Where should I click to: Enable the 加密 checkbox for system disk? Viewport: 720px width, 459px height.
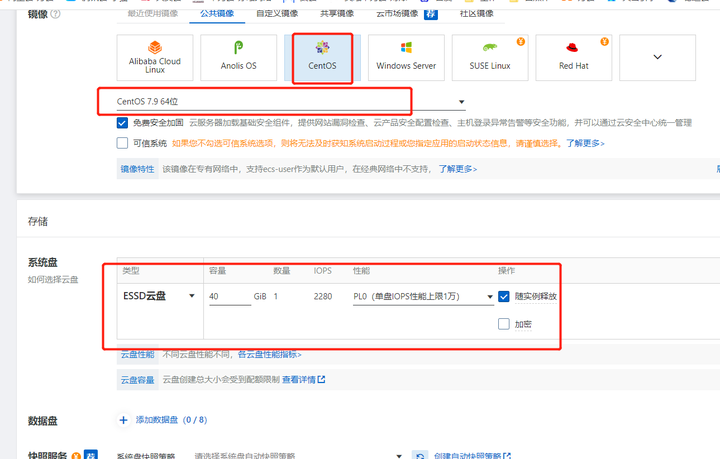click(x=504, y=324)
